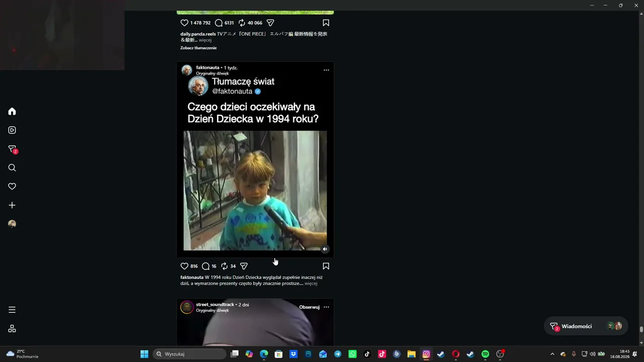This screenshot has height=362, width=644.
Task: Open comments on daily.panda.reels post
Action: tap(218, 23)
